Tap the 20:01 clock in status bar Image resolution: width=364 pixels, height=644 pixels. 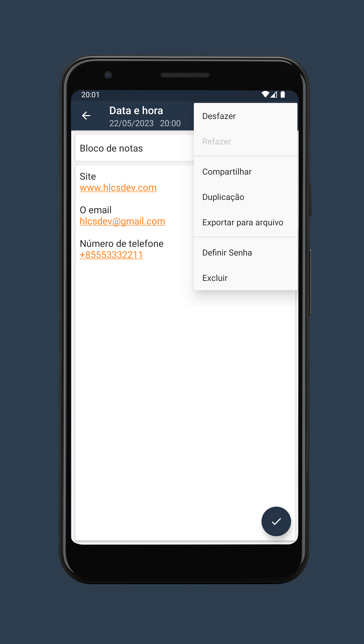point(90,94)
